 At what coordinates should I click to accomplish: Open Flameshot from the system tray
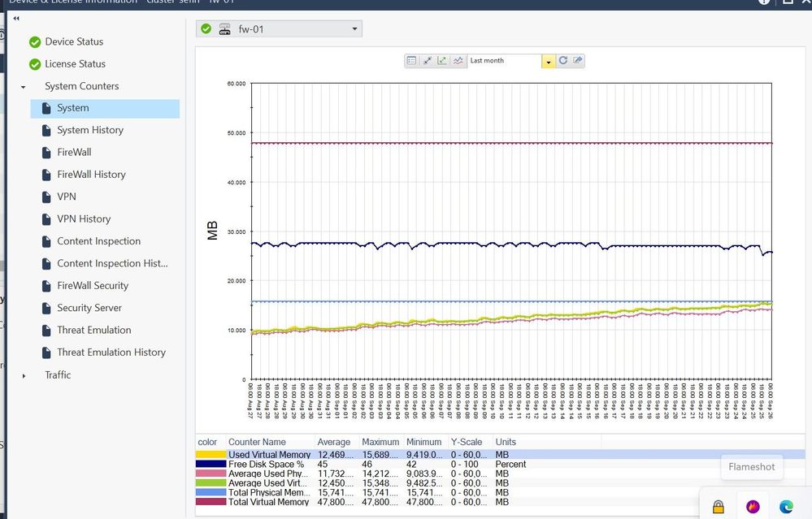[x=753, y=506]
